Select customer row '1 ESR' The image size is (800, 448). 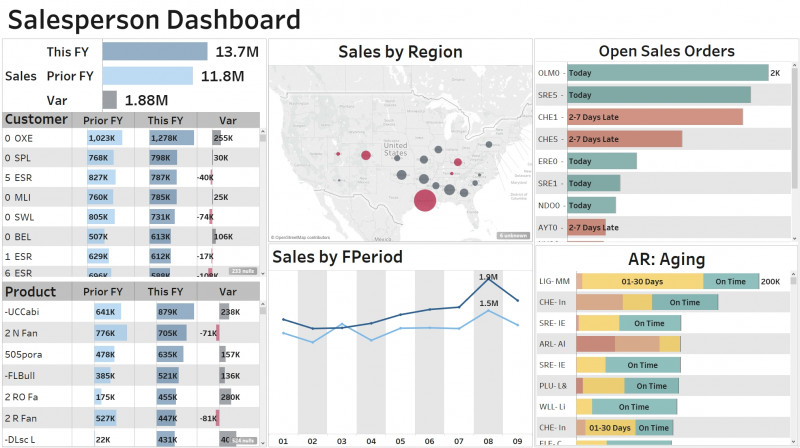(x=131, y=256)
